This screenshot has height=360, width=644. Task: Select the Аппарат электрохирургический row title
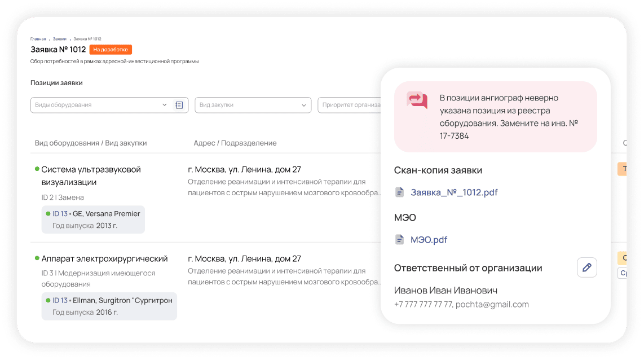[x=104, y=258]
